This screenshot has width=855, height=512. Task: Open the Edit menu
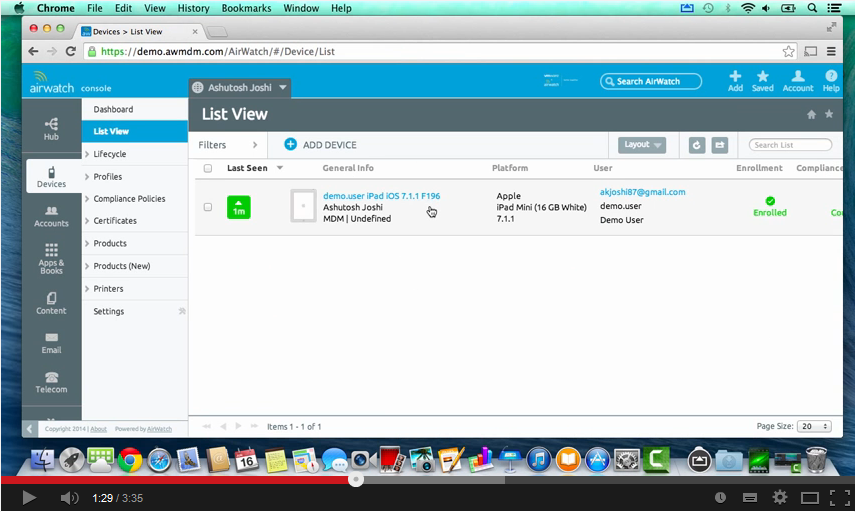point(123,8)
